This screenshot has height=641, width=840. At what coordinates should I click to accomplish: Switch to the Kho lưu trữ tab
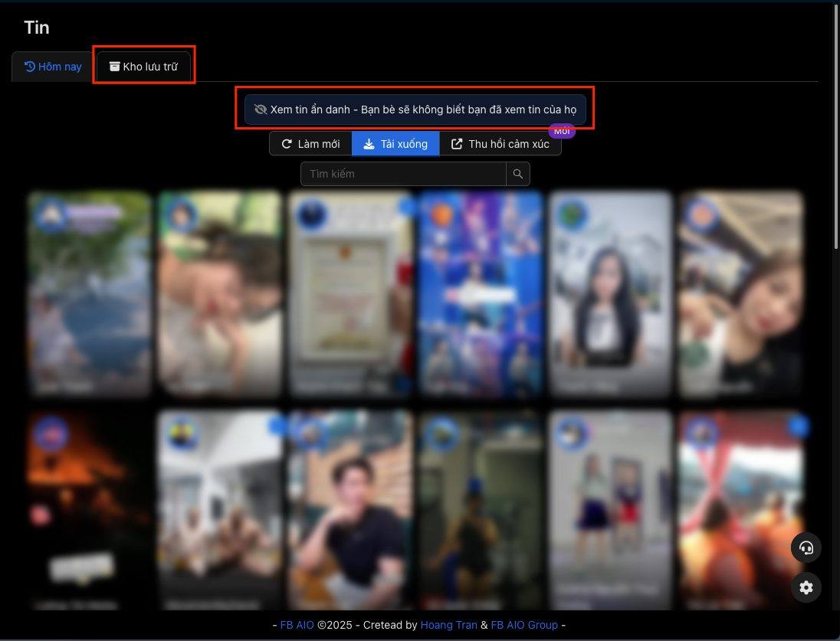point(143,67)
